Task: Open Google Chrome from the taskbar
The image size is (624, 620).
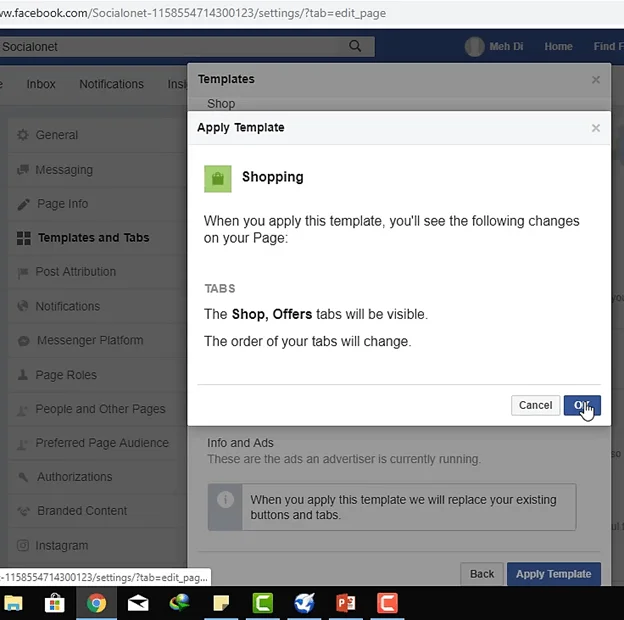Action: click(96, 603)
